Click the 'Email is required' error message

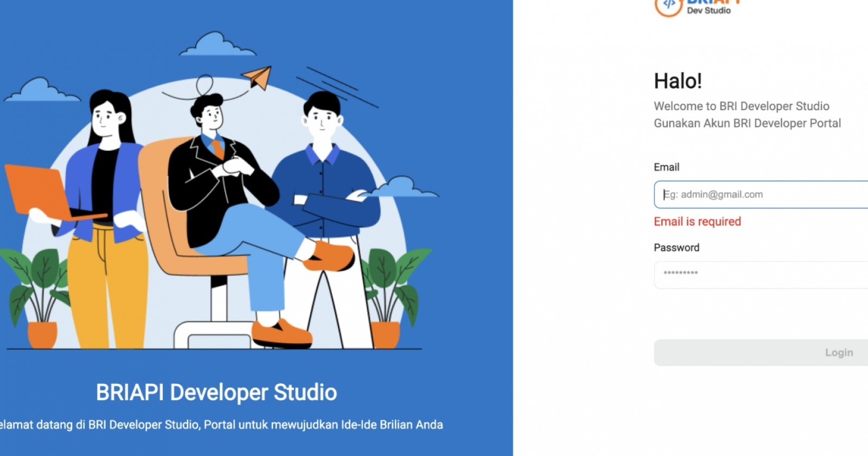(698, 221)
